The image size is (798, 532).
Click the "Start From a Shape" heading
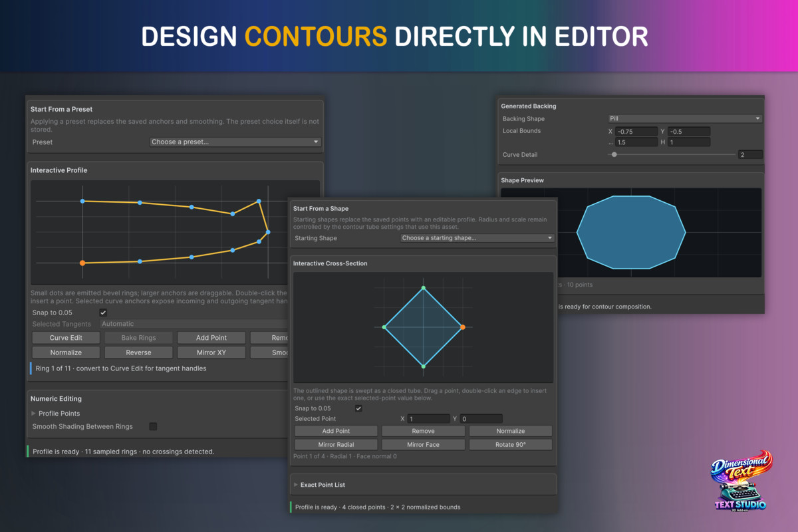point(321,209)
